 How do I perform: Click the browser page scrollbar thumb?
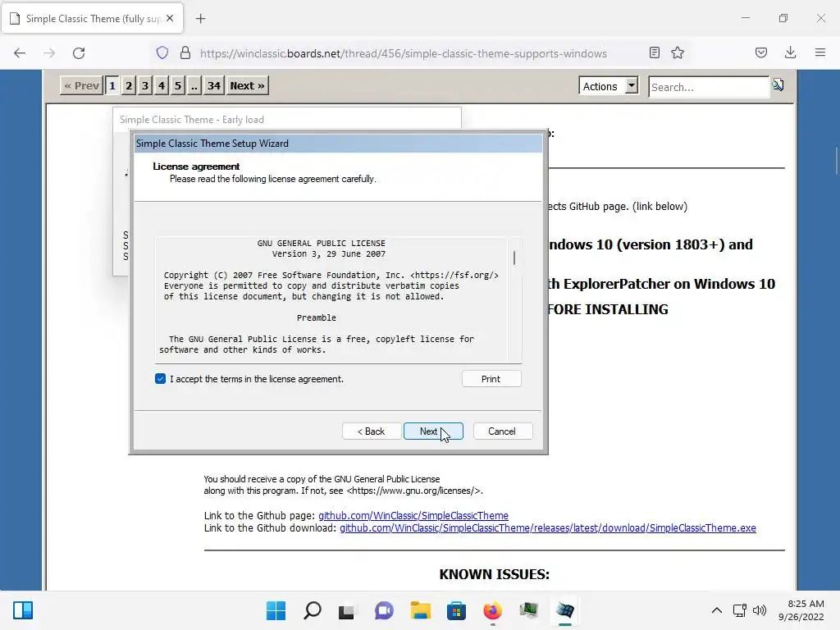coord(836,160)
